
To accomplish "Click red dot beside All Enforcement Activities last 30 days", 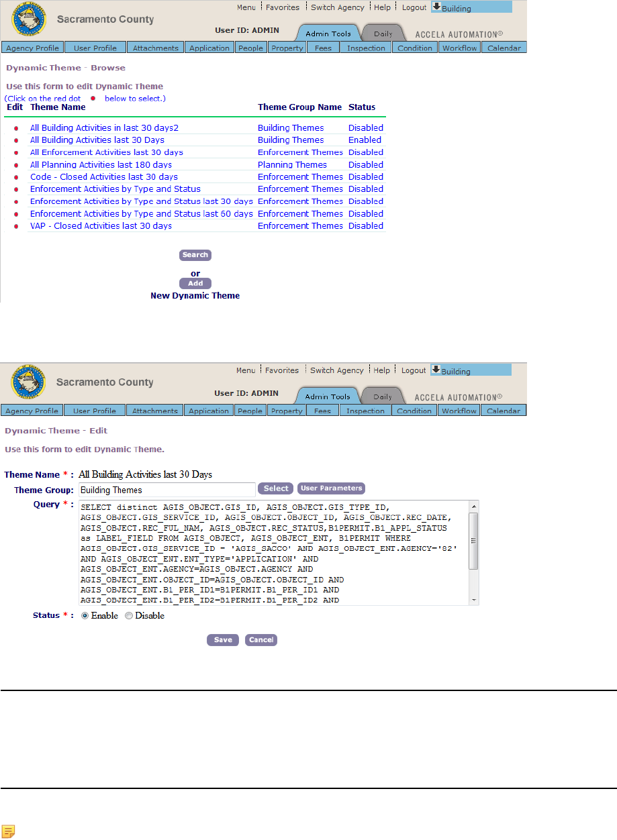I will coord(15,152).
